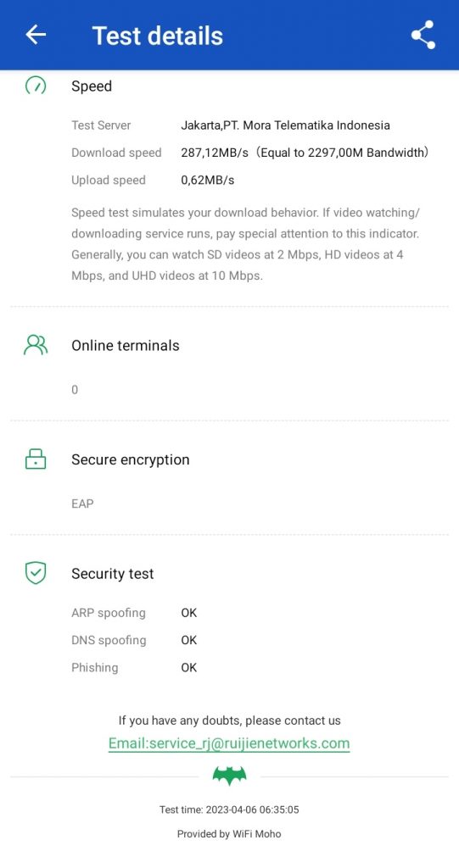
Task: Select the Test Server value Jakarta
Action: 285,125
